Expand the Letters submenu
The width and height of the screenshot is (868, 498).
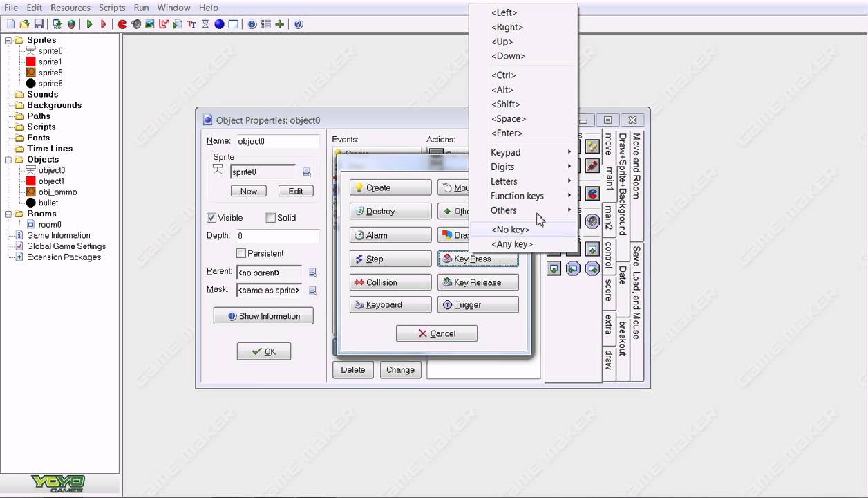pos(523,181)
